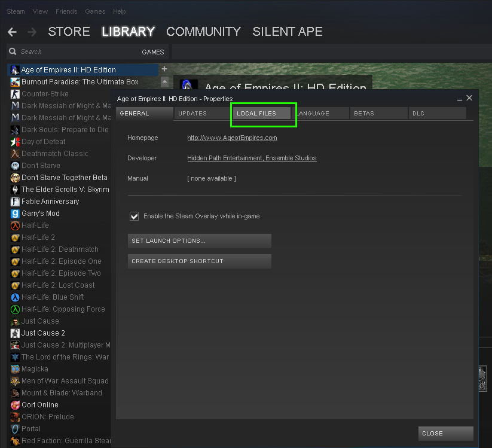This screenshot has height=448, width=492.
Task: Open the SILENT APE profile section
Action: 288,32
